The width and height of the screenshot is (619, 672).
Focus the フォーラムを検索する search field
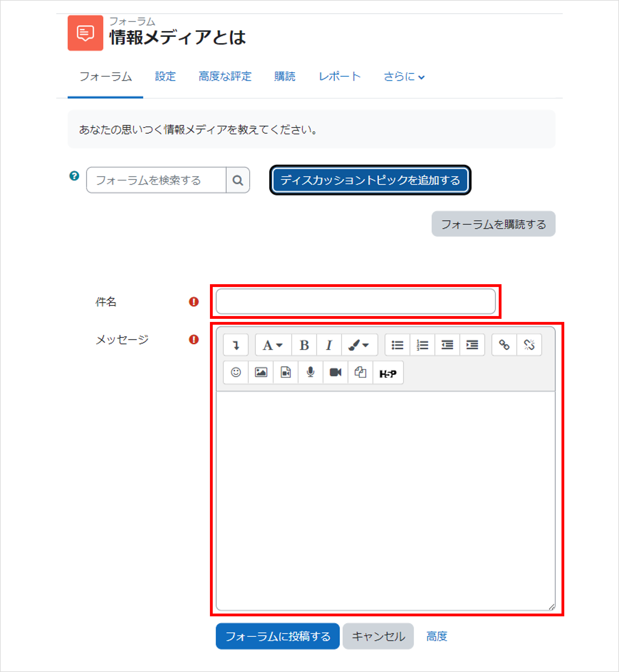156,180
